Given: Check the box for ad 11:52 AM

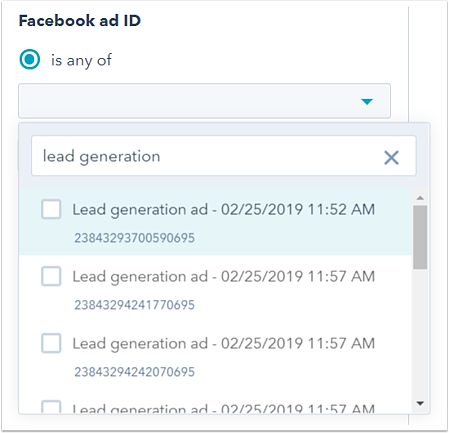Looking at the screenshot, I should pyautogui.click(x=51, y=209).
